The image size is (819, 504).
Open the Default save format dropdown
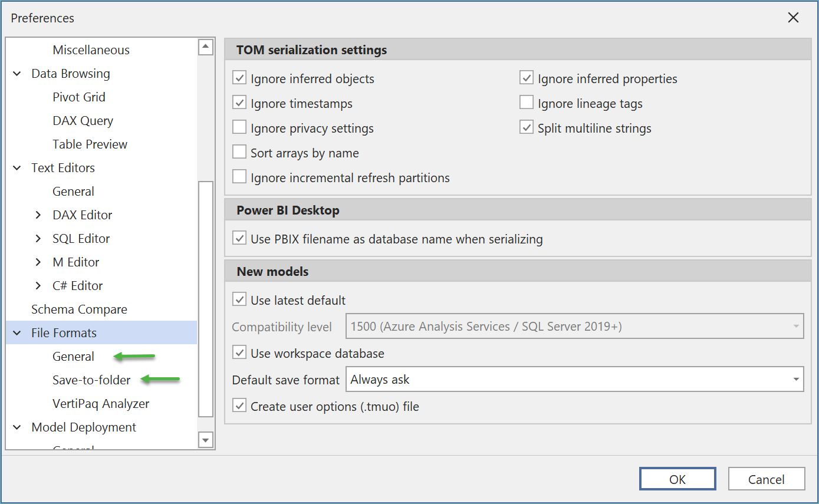796,379
